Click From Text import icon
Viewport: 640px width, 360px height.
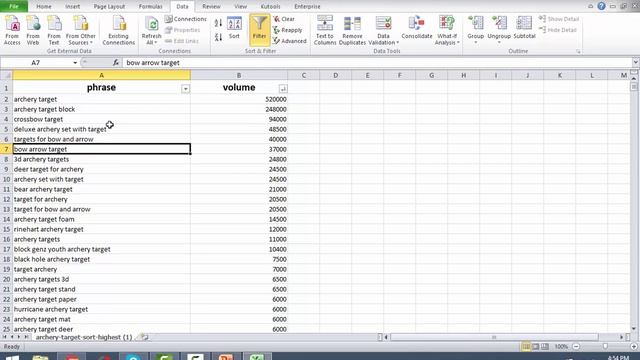54,30
